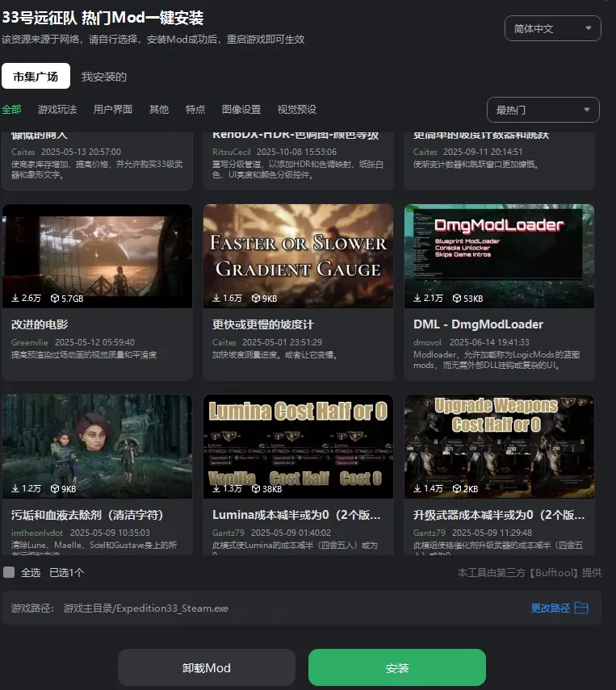Click author name dmavol
The height and width of the screenshot is (690, 616).
point(427,342)
